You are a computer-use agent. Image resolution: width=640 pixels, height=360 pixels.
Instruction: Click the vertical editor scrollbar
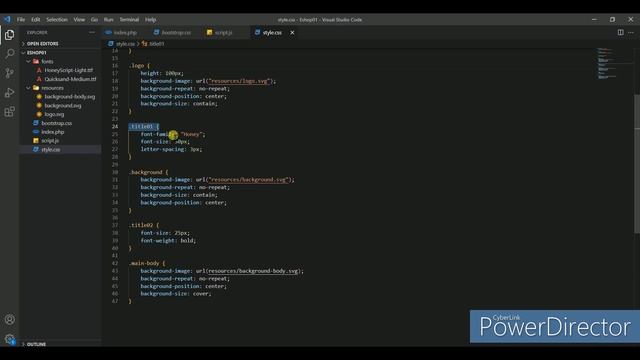click(637, 163)
